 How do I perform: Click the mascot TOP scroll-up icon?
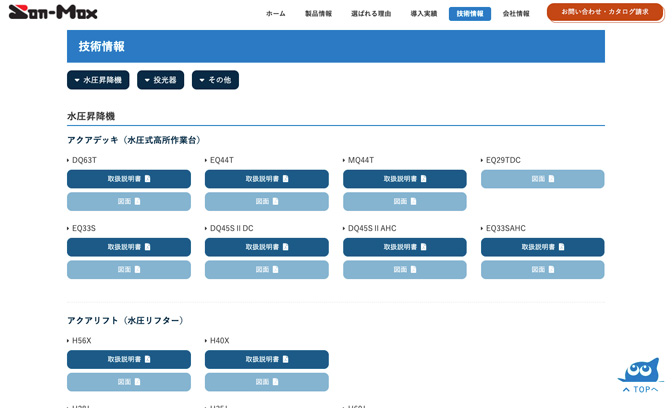point(640,376)
